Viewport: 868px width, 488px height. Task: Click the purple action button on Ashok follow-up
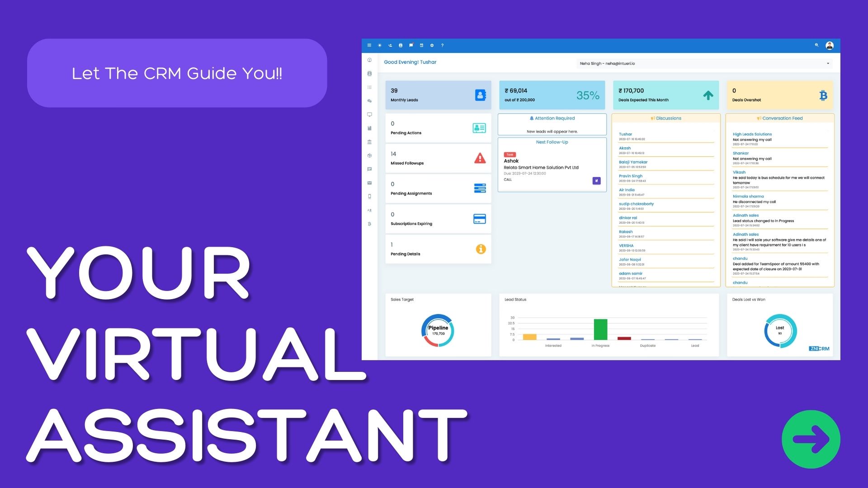[596, 181]
